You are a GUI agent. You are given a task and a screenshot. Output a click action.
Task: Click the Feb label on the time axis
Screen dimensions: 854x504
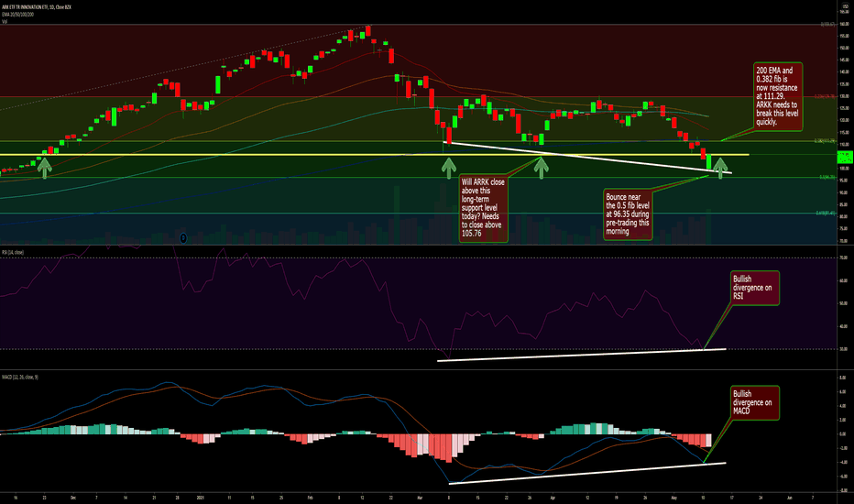[x=310, y=498]
